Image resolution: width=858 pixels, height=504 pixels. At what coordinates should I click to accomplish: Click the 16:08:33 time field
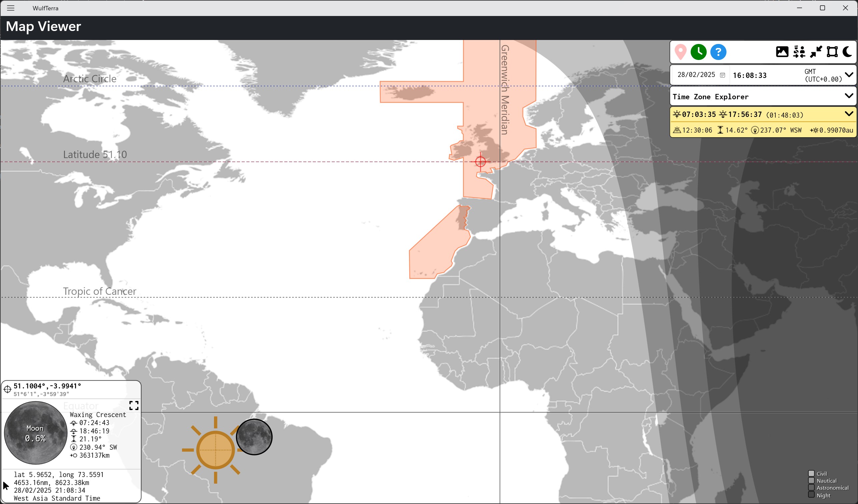coord(749,75)
